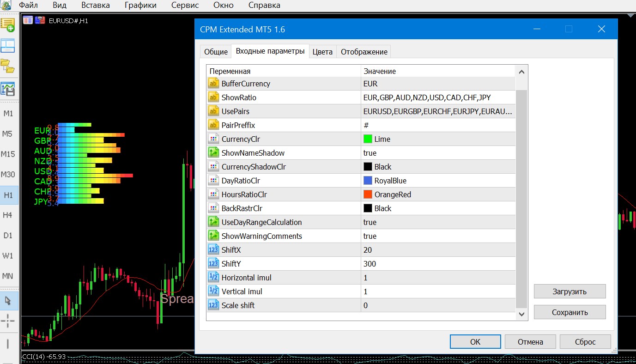The width and height of the screenshot is (636, 364).
Task: Click the color-type icon beside DayRatioClr
Action: coord(213,181)
